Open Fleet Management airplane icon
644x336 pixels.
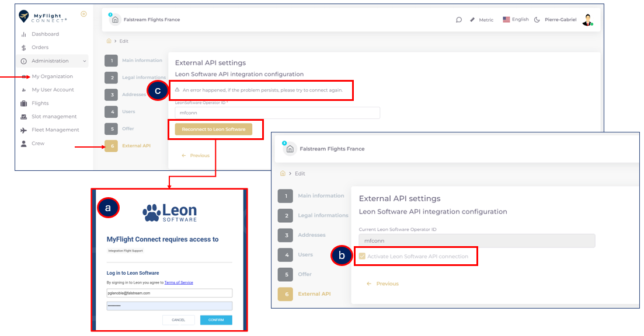coord(24,130)
